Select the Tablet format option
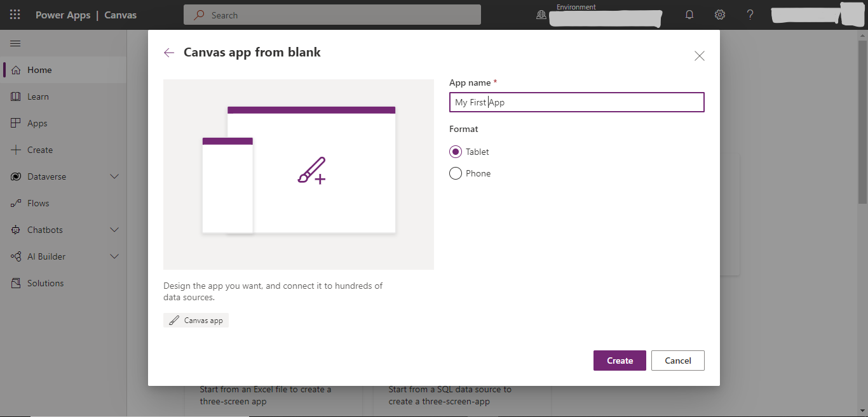Image resolution: width=868 pixels, height=417 pixels. (456, 152)
